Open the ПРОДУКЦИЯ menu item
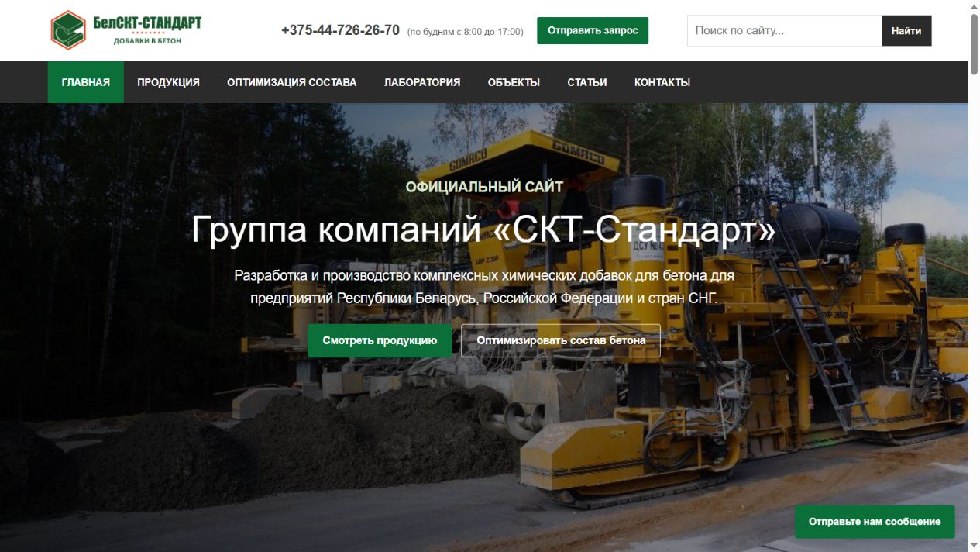 click(x=168, y=82)
